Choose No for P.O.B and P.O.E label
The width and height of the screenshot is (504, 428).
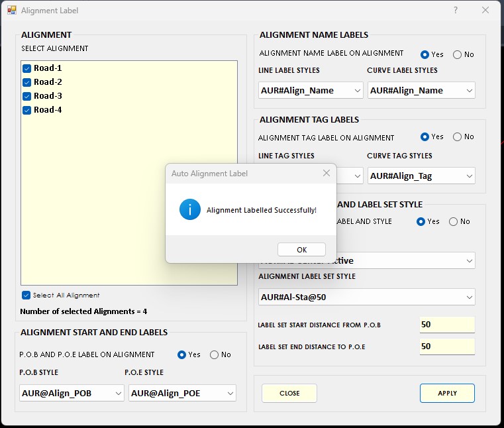(x=215, y=354)
